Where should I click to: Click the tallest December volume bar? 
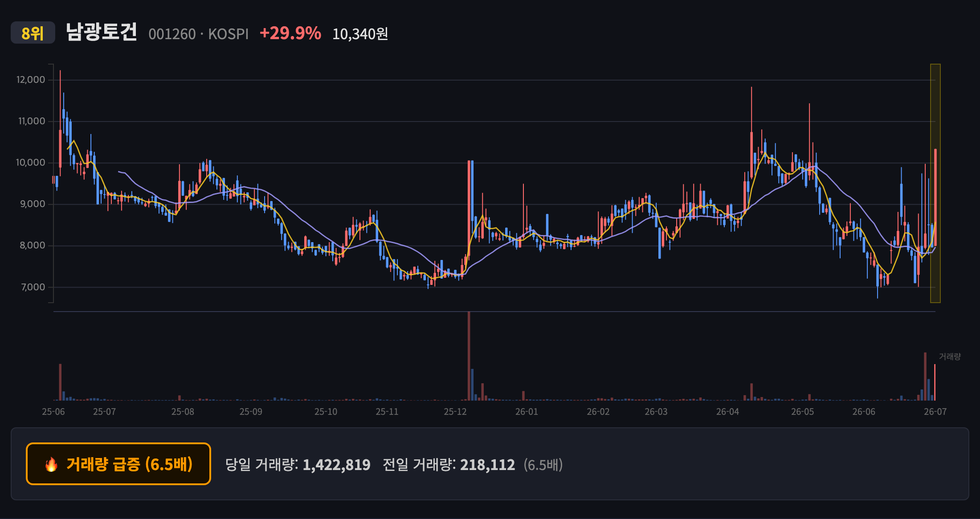point(469,356)
